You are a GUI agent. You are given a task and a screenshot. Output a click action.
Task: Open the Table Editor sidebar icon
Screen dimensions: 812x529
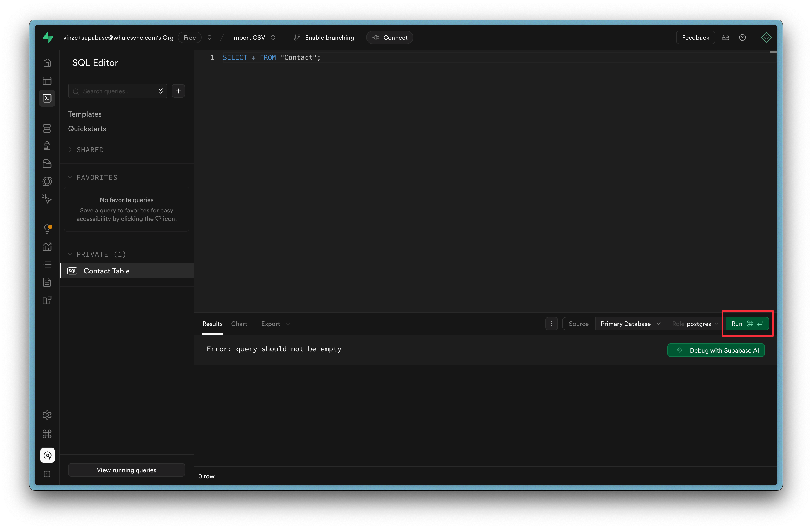pyautogui.click(x=47, y=81)
